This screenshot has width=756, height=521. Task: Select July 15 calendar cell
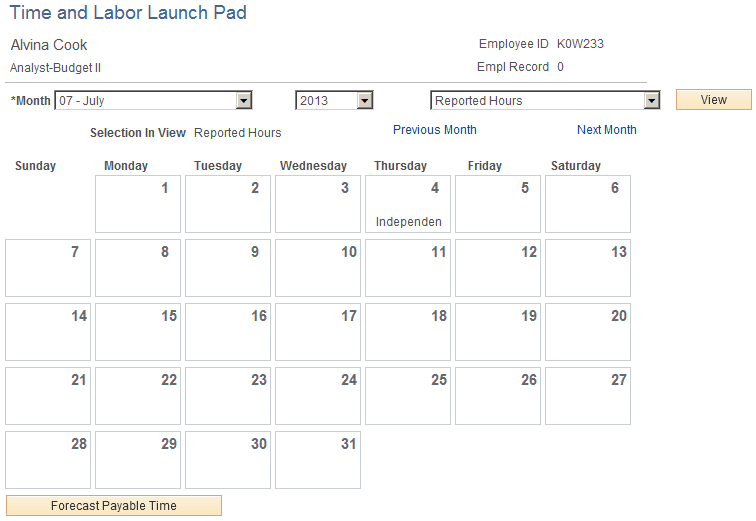point(138,332)
